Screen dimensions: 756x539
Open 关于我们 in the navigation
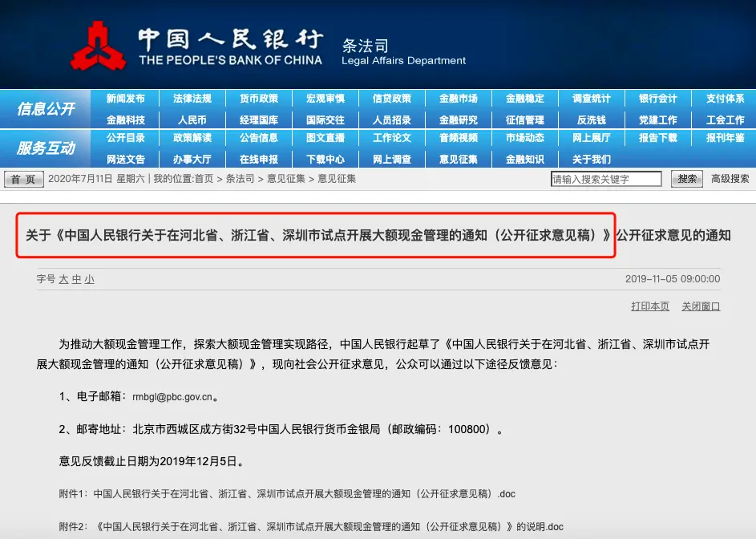[592, 159]
